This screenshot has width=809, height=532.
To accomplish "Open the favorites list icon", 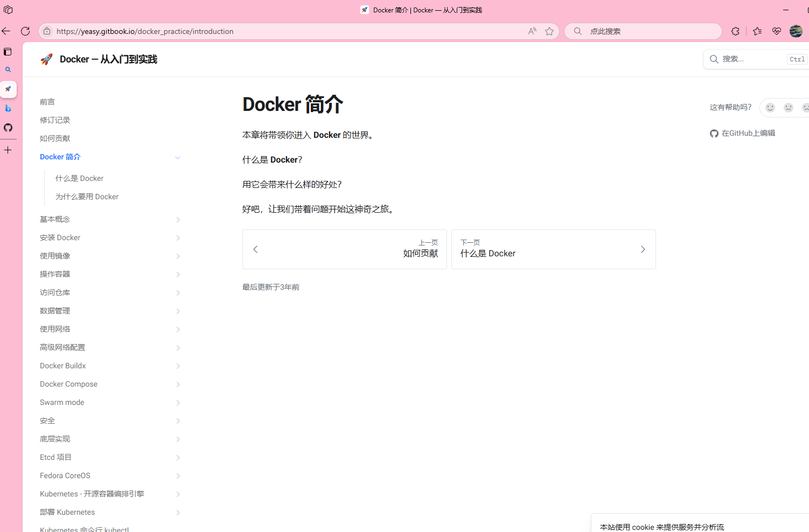I will [x=757, y=31].
